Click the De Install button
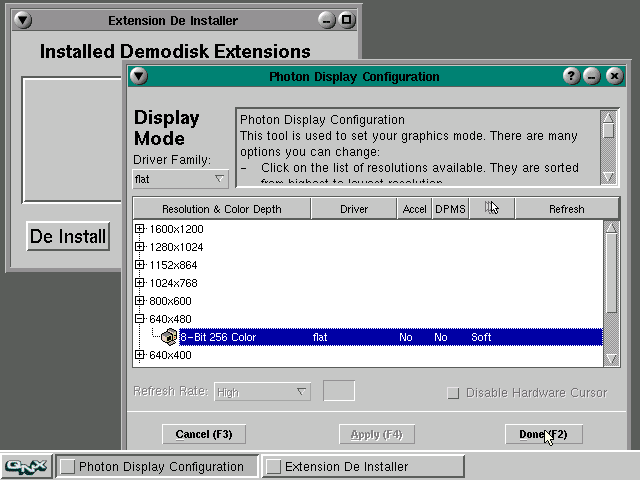 pos(68,237)
